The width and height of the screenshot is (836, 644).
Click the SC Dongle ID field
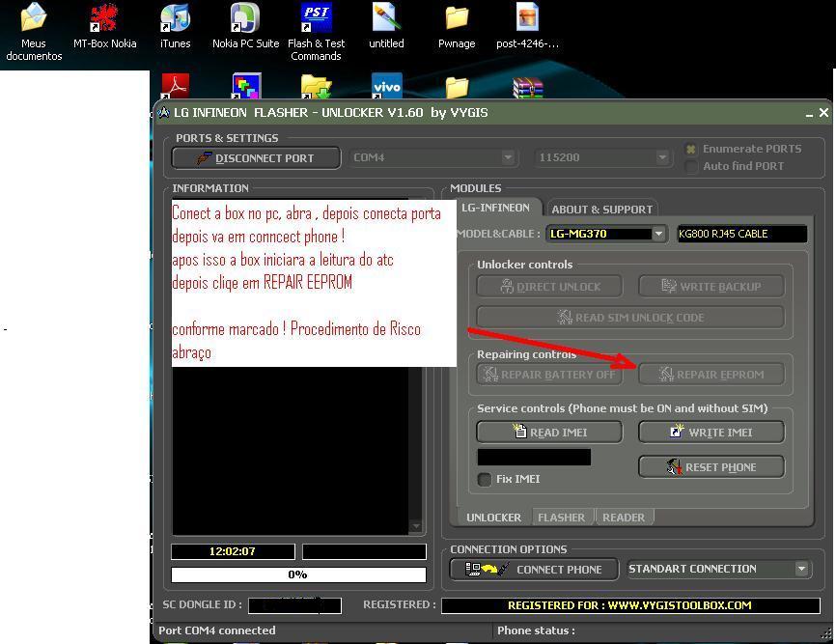(x=294, y=605)
